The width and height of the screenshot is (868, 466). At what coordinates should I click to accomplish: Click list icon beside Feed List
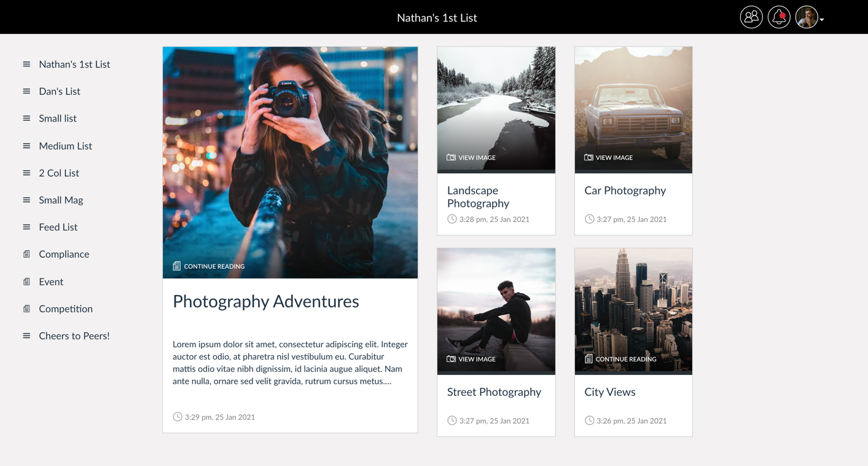26,227
